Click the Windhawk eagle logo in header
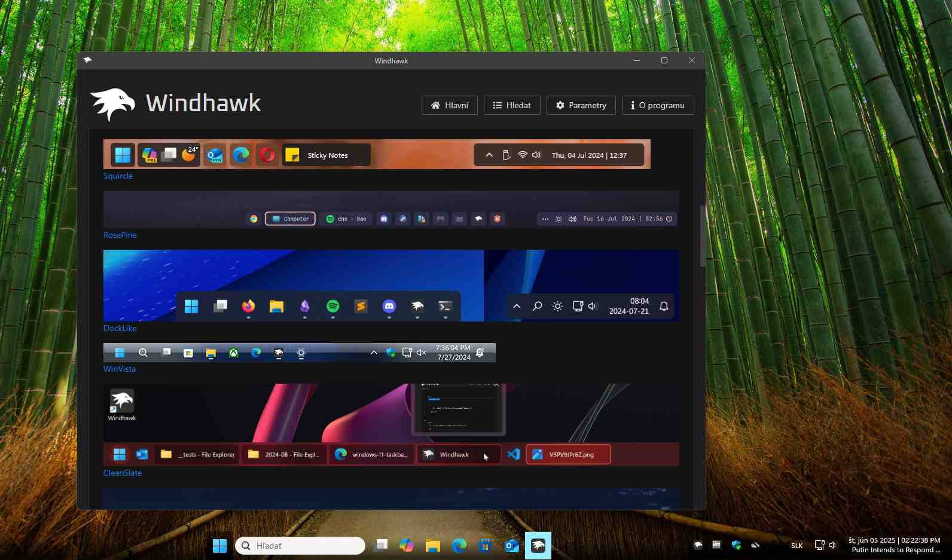The width and height of the screenshot is (952, 560). tap(113, 104)
